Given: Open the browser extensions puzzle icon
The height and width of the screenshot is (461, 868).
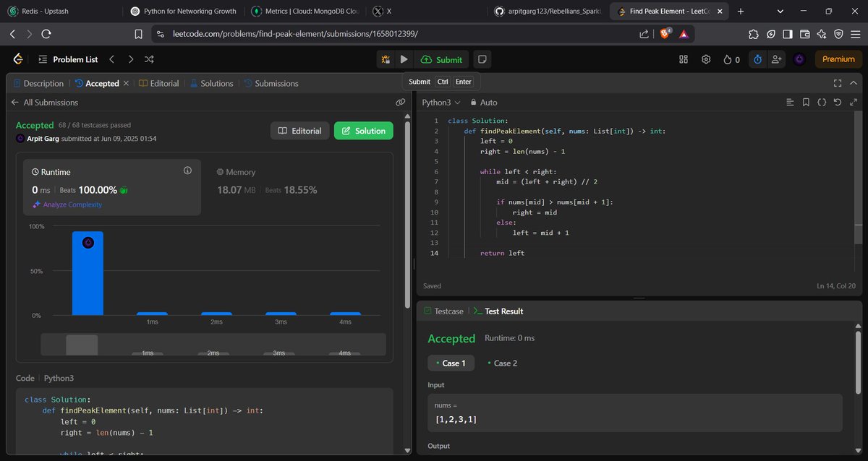Looking at the screenshot, I should click(753, 34).
